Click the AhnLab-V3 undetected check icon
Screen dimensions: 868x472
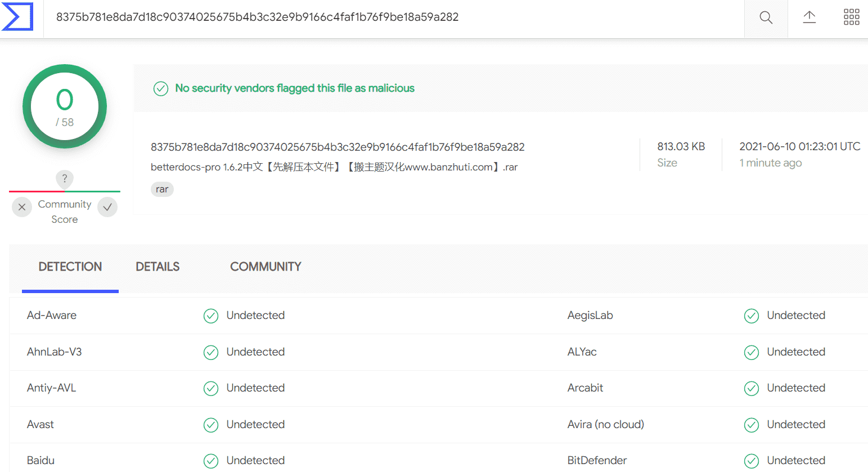[211, 353]
